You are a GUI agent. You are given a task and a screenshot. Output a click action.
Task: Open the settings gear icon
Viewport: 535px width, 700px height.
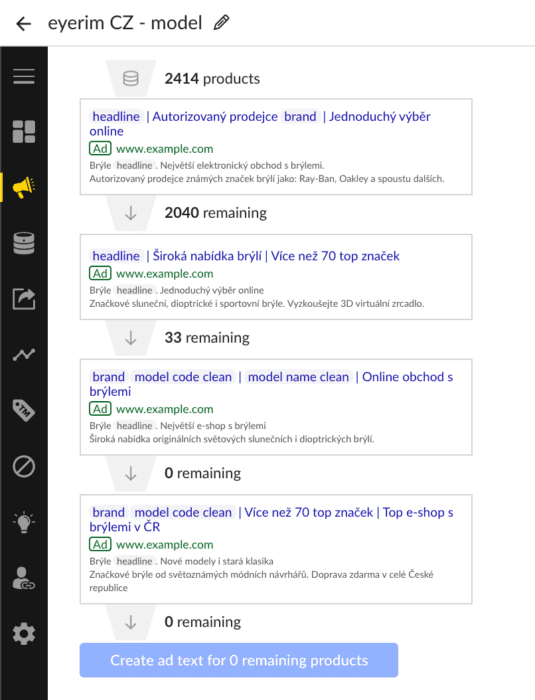24,634
